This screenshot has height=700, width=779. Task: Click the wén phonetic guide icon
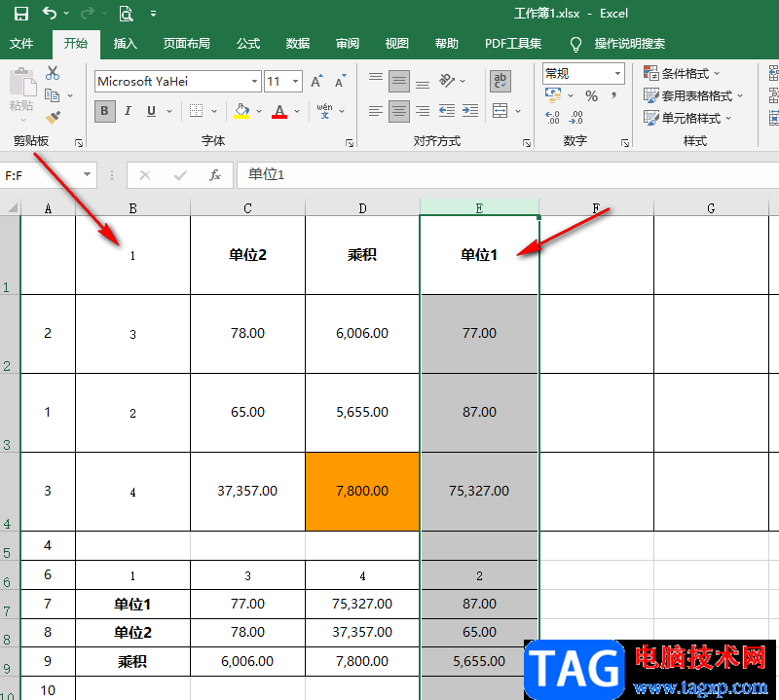[324, 111]
